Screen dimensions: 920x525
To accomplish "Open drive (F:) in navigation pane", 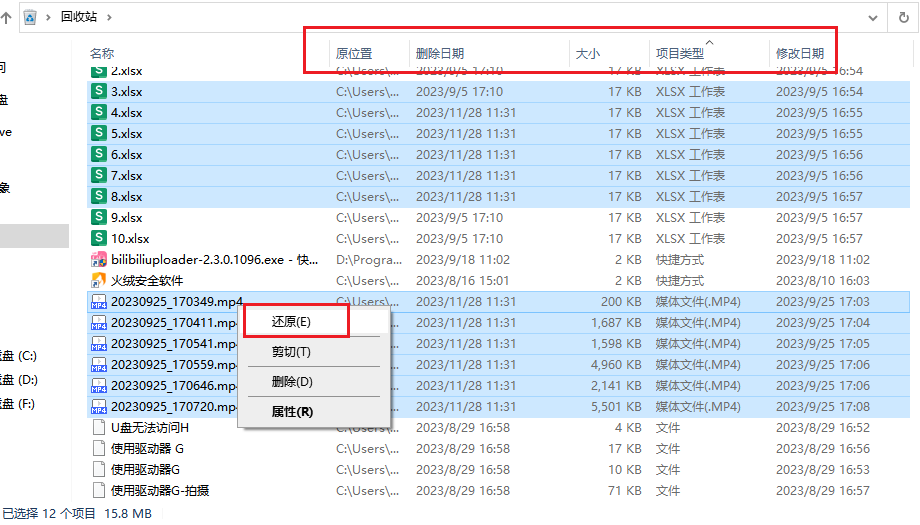I will 18,404.
